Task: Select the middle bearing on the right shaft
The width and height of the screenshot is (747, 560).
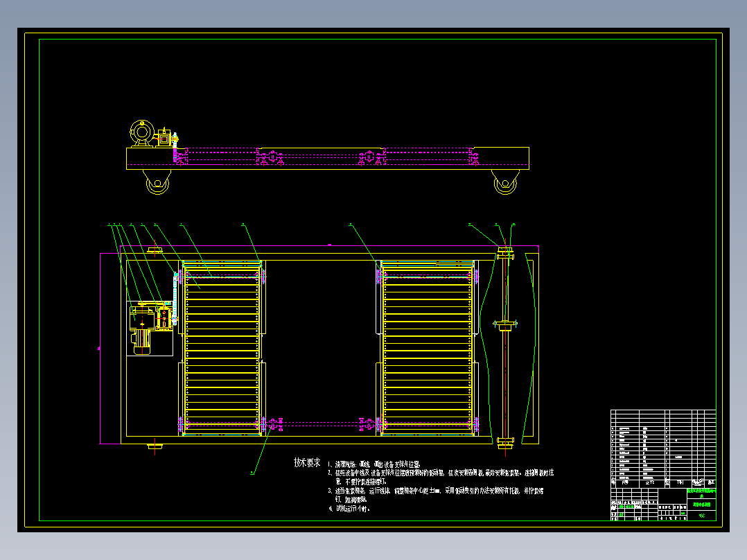Action: coord(505,326)
